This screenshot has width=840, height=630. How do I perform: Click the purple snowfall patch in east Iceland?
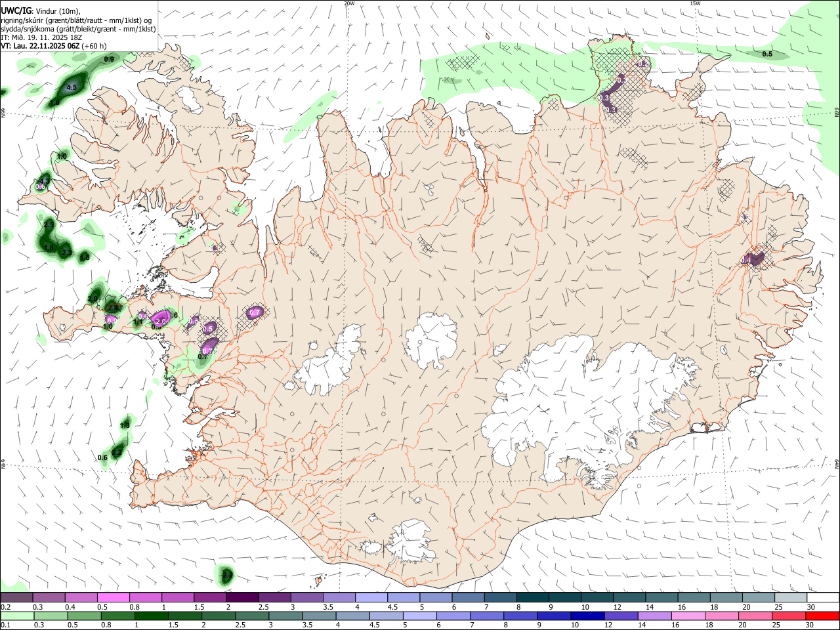(x=755, y=258)
